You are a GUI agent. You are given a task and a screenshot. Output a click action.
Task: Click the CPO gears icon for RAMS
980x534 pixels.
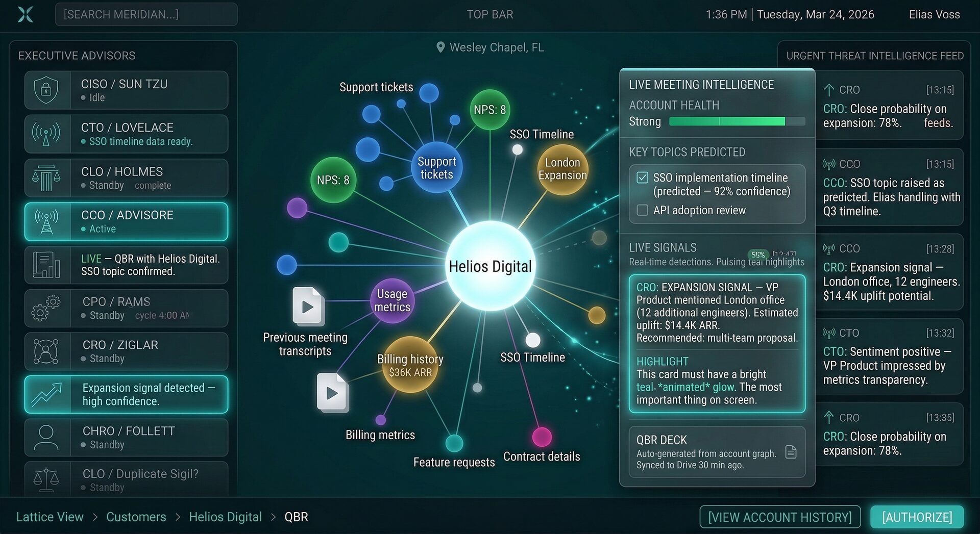pyautogui.click(x=46, y=308)
